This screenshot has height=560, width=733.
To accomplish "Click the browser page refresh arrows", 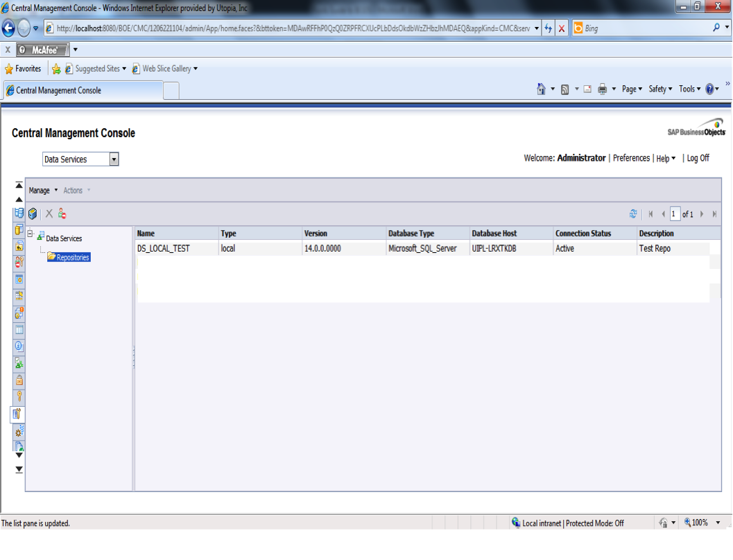I will [x=549, y=28].
